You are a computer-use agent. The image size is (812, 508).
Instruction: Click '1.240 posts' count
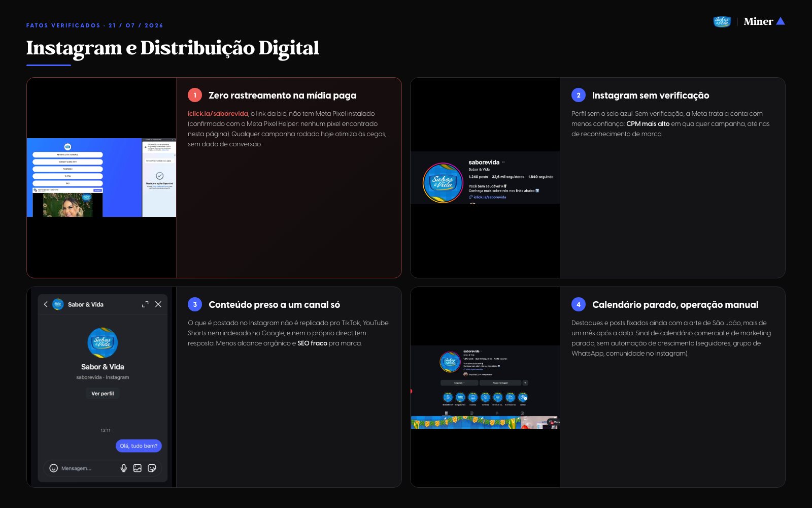tap(478, 177)
